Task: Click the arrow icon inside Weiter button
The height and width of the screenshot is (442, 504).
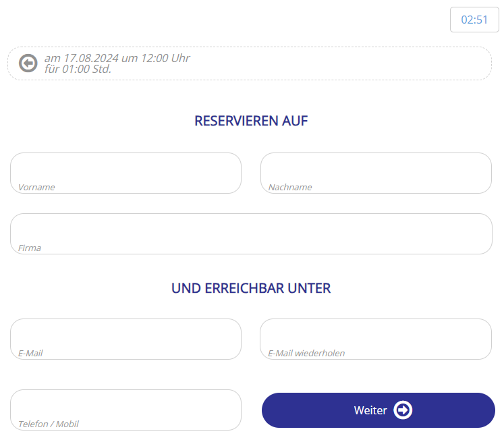Action: click(x=403, y=410)
